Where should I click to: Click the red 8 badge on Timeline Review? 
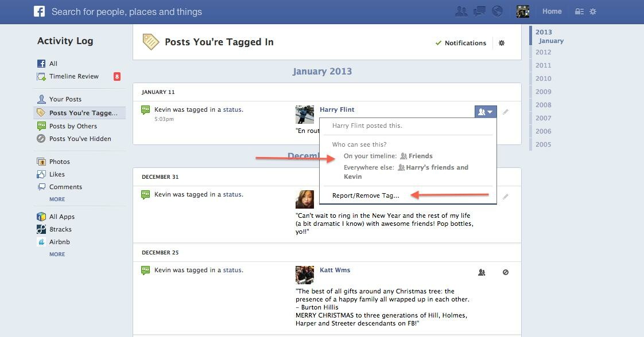tap(117, 76)
